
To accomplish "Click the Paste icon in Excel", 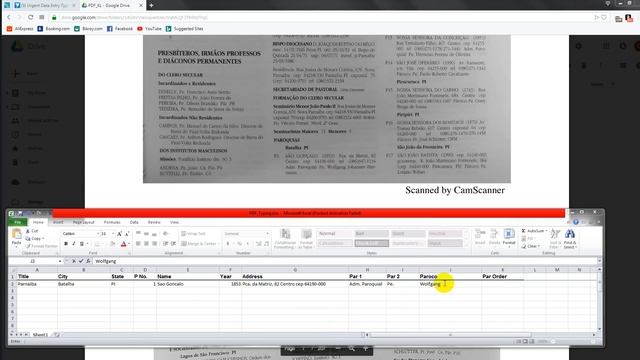I will click(16, 235).
